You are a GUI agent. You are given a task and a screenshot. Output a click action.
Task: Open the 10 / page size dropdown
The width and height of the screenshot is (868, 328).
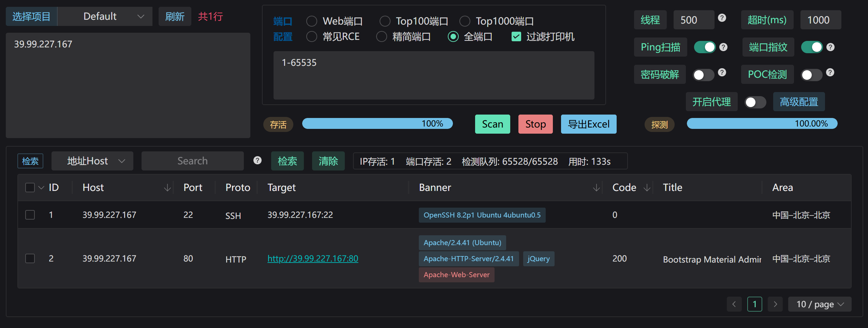click(819, 304)
